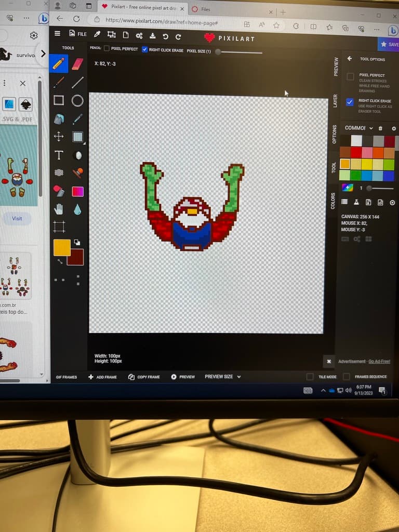The image size is (399, 532).
Task: Choose the Line tool
Action: click(x=77, y=82)
